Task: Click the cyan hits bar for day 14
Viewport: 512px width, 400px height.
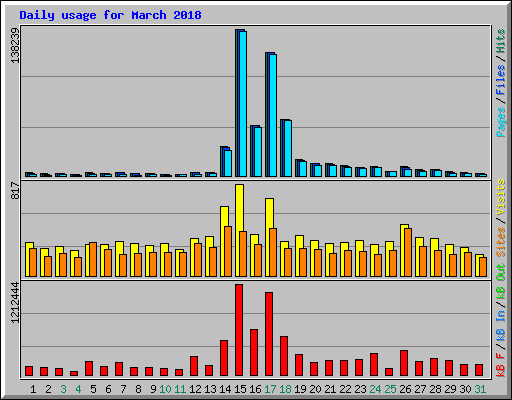Action: pos(228,163)
